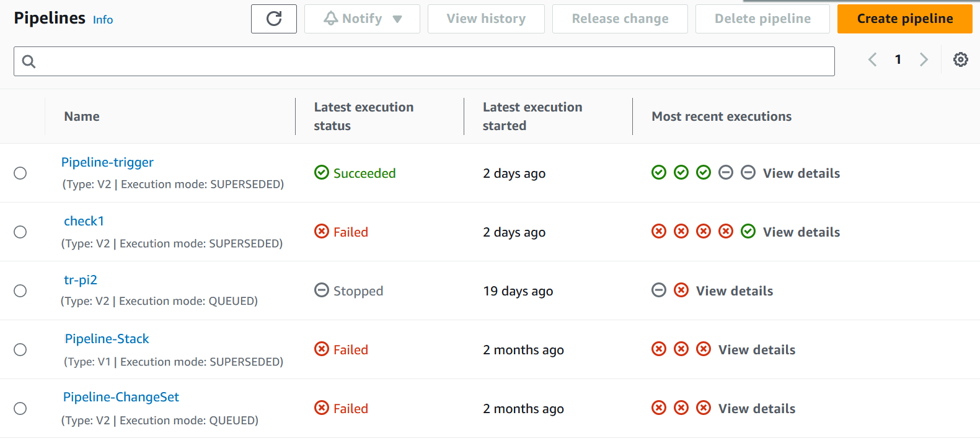Click the next page chevron

click(x=924, y=59)
